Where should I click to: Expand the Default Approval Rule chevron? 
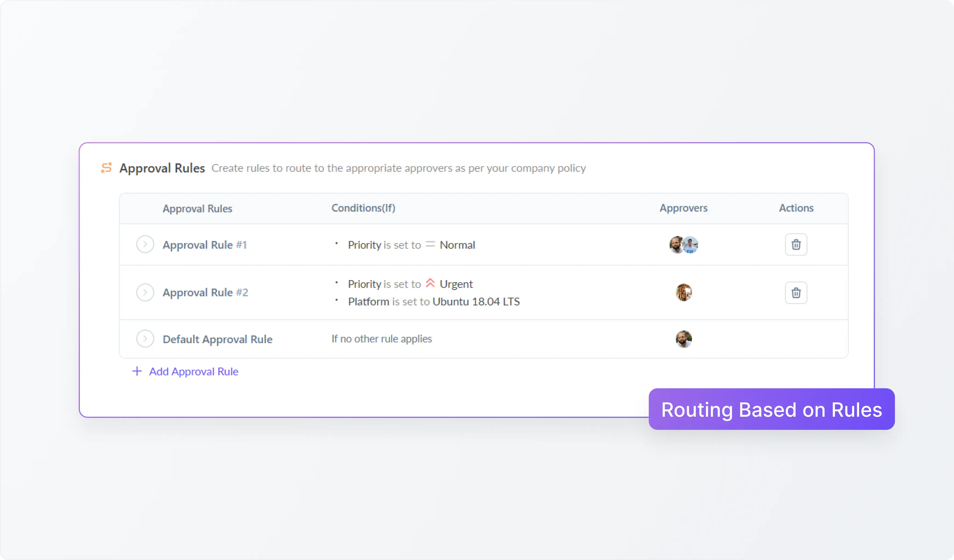(145, 339)
